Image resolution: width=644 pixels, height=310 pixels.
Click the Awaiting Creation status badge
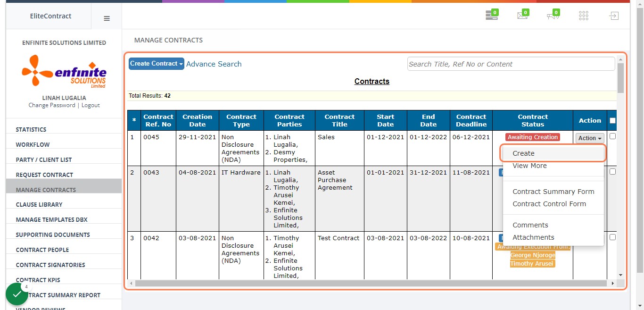[533, 137]
